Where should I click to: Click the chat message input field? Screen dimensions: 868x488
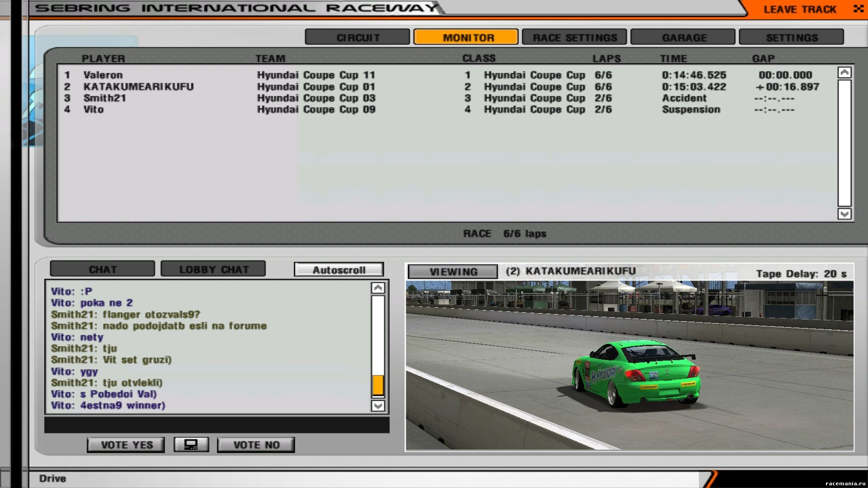tap(217, 425)
